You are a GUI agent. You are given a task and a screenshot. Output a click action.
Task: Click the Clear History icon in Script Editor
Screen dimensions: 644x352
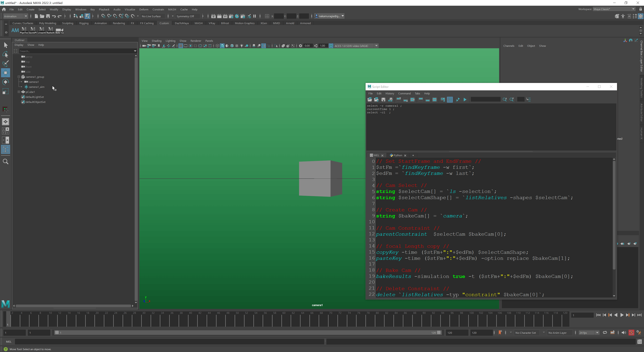399,99
